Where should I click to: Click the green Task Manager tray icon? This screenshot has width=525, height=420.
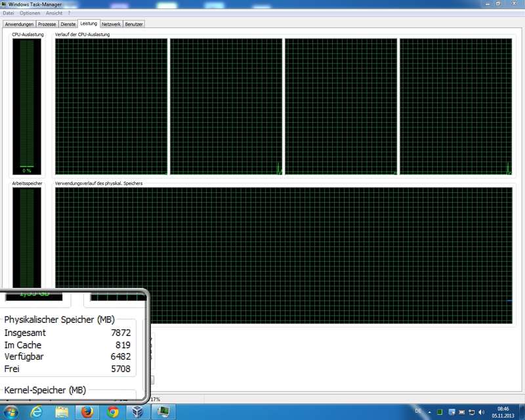440,412
